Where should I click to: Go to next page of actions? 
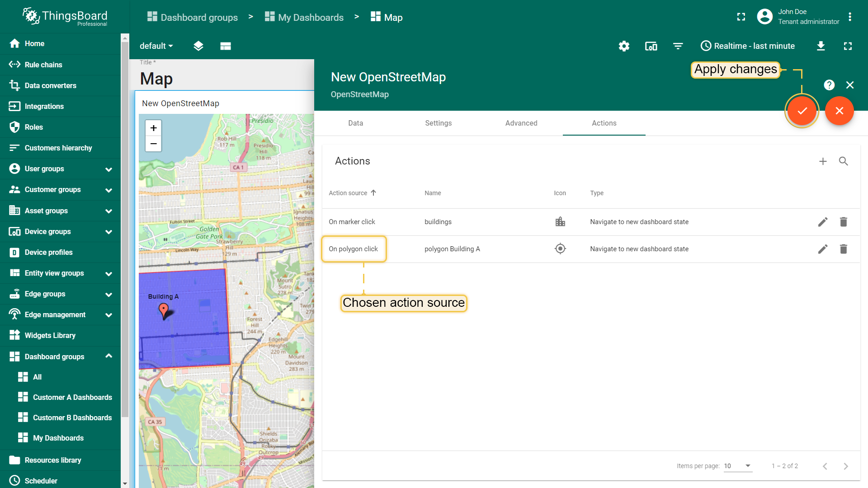click(x=845, y=466)
